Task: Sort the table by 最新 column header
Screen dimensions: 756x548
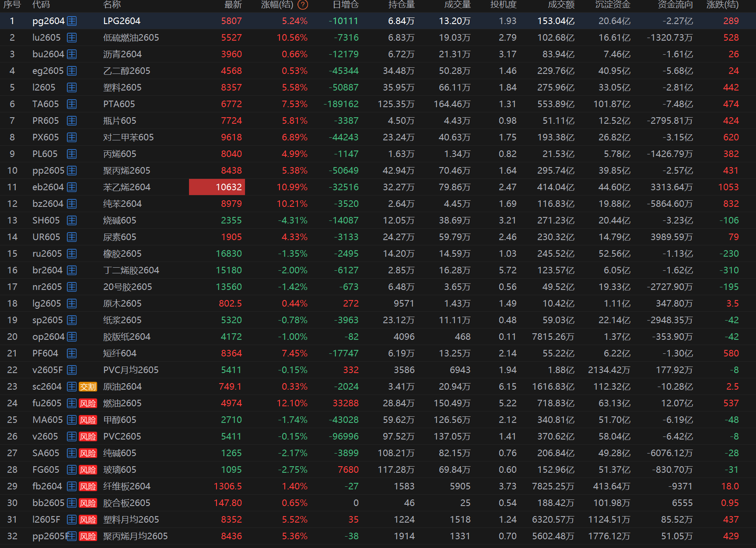Action: point(233,5)
